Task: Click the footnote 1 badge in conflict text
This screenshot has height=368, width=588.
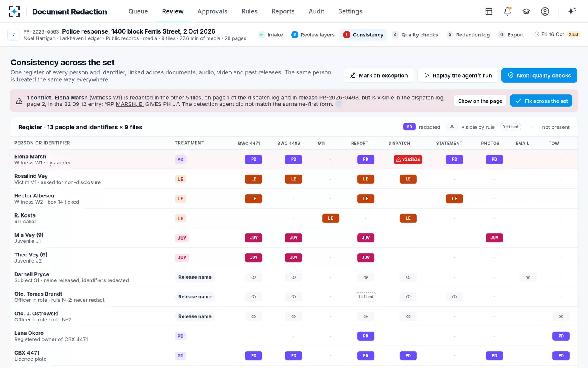Action: 338,104
